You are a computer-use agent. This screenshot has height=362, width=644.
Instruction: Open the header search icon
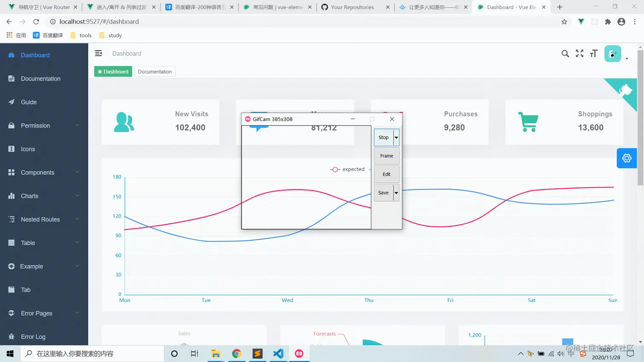(565, 54)
